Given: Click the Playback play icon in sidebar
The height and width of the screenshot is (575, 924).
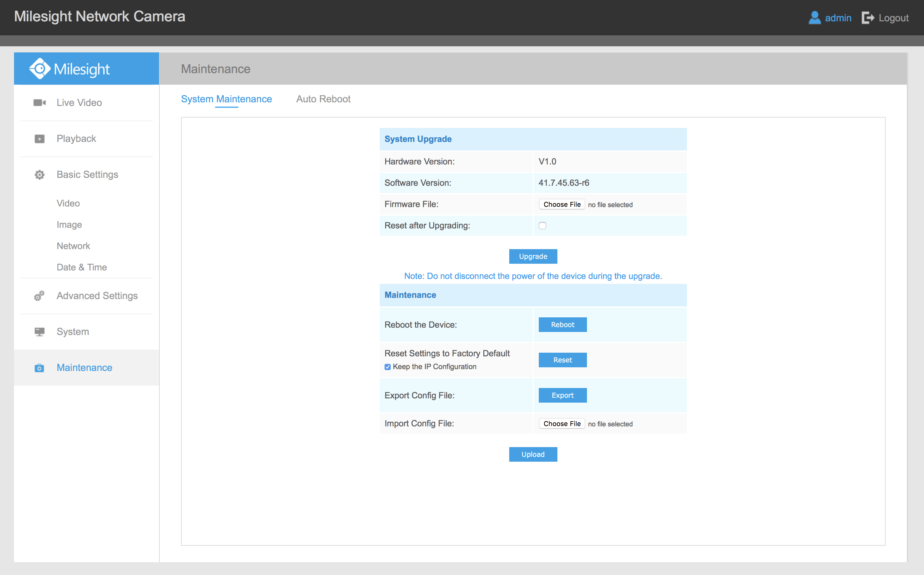Looking at the screenshot, I should click(40, 139).
